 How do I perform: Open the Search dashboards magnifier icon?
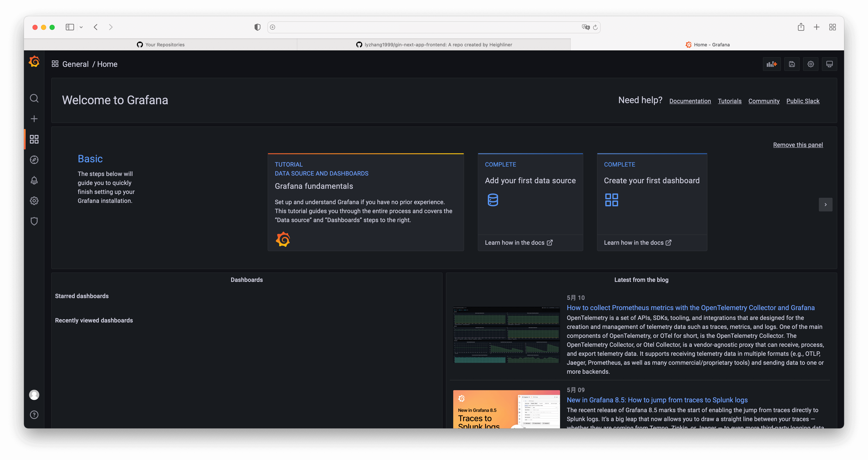[34, 98]
